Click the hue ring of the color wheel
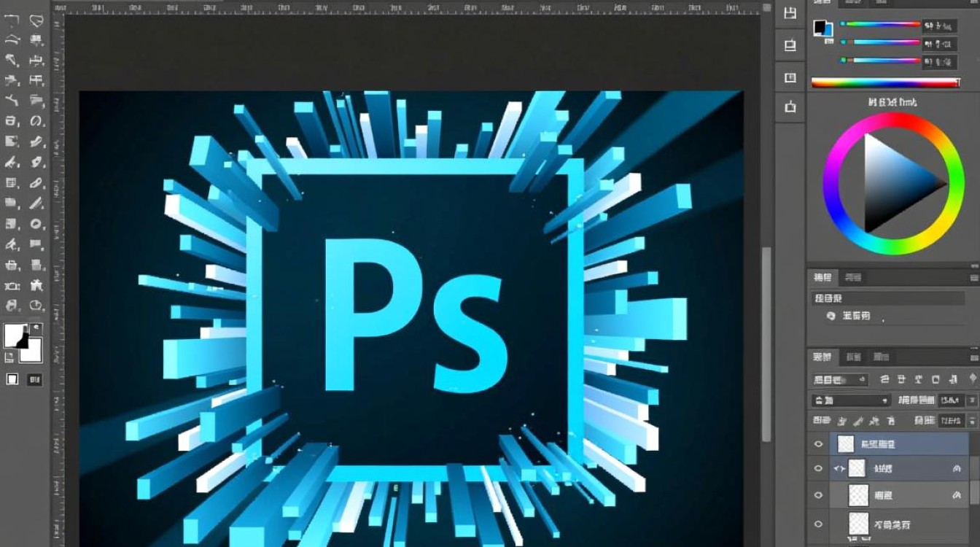This screenshot has width=980, height=547. point(894,119)
